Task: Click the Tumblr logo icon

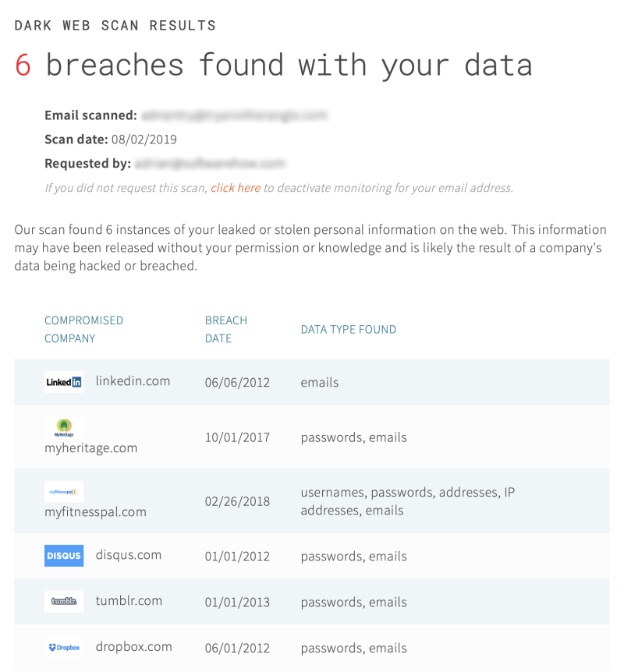Action: (64, 601)
